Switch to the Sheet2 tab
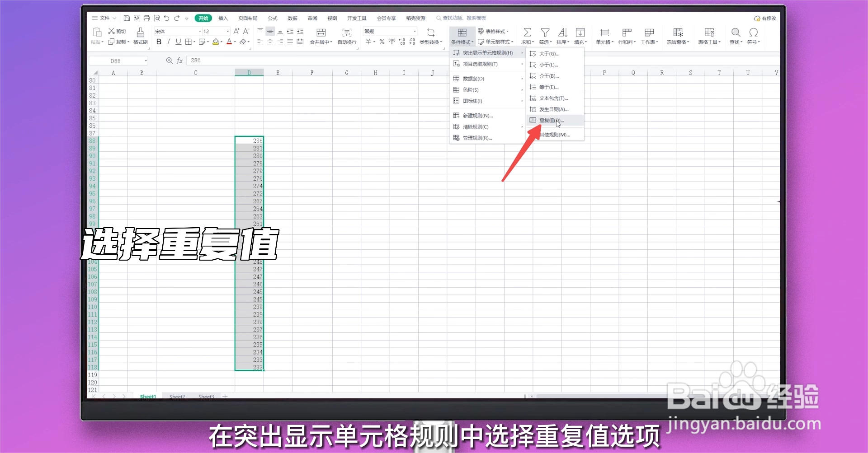This screenshot has width=868, height=453. pos(177,396)
